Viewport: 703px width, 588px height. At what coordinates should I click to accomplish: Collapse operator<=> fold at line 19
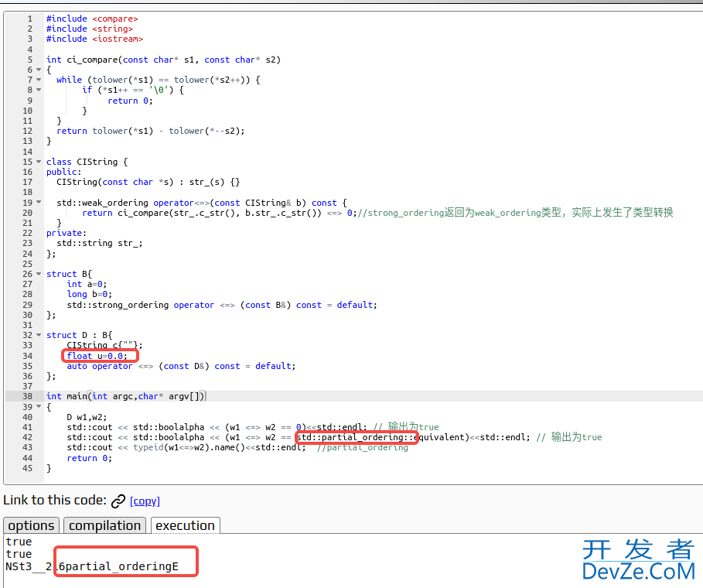(39, 202)
